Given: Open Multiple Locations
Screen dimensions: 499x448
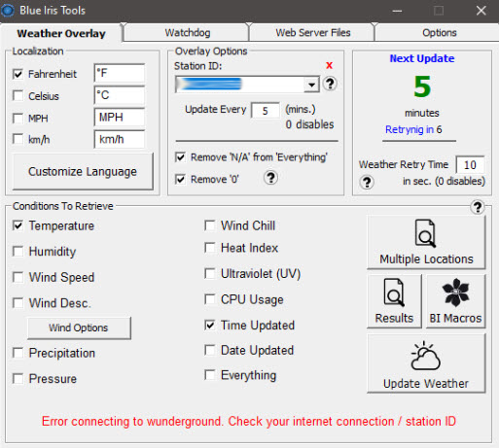Looking at the screenshot, I should (x=426, y=242).
